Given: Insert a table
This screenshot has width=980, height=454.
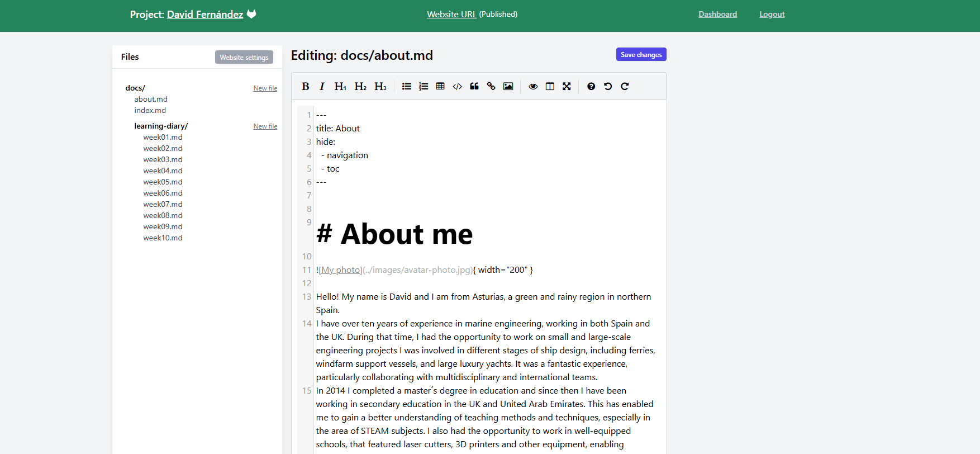Looking at the screenshot, I should 440,86.
